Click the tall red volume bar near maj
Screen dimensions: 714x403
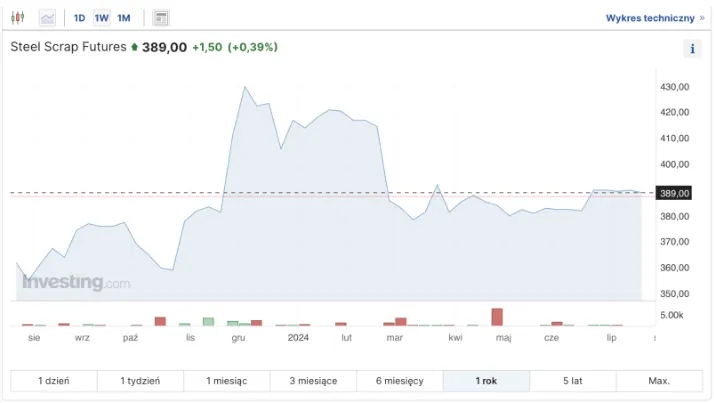[497, 317]
